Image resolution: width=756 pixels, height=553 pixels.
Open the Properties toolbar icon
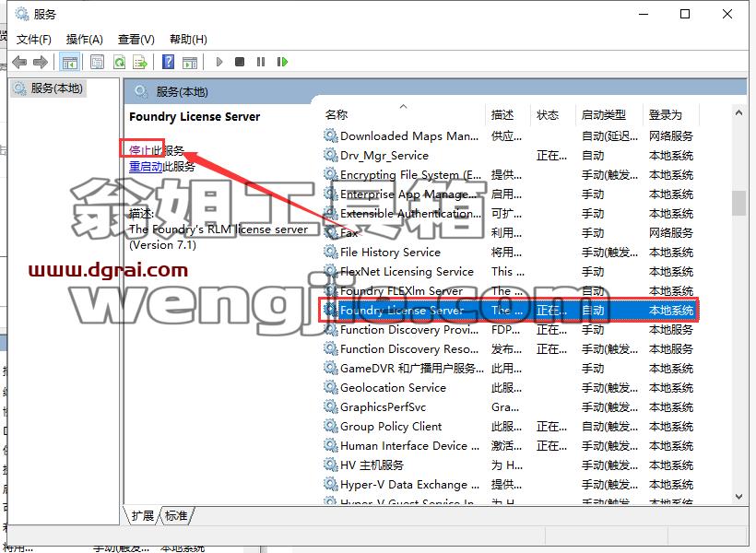(97, 62)
